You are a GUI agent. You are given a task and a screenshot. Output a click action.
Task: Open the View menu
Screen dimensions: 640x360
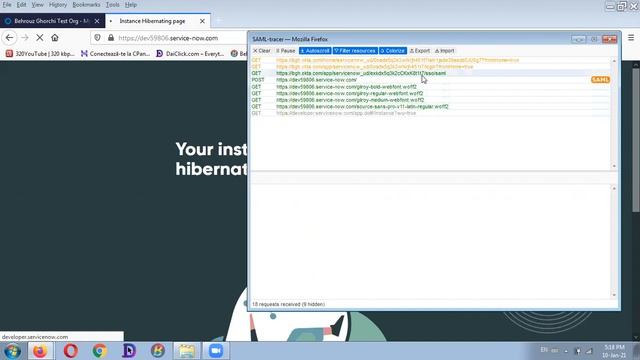[x=38, y=5]
